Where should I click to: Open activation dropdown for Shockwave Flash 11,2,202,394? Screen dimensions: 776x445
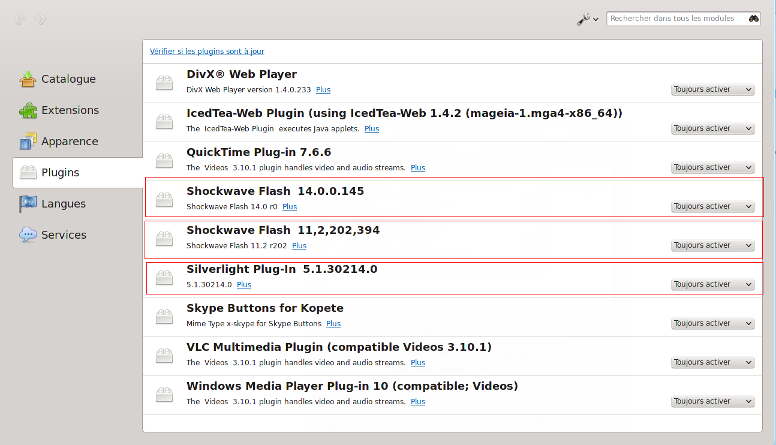coord(713,246)
